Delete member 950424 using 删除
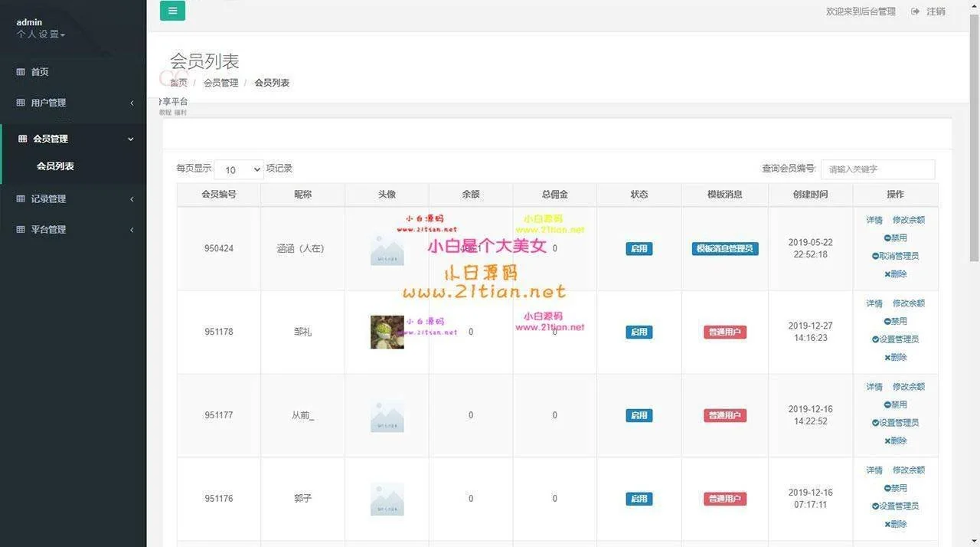Image resolution: width=980 pixels, height=547 pixels. (895, 274)
